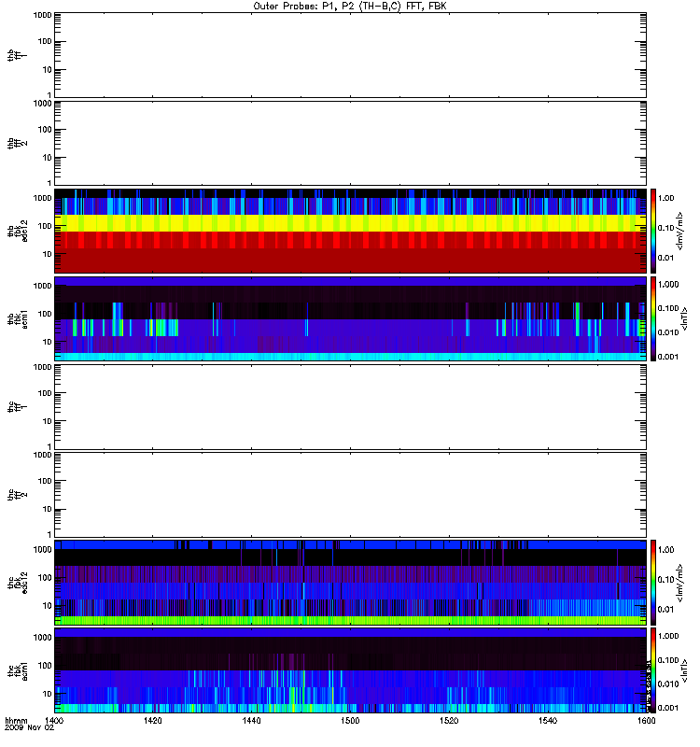Click the thb fbk scm1 color scale bar
The height and width of the screenshot is (747, 700).
click(x=652, y=318)
